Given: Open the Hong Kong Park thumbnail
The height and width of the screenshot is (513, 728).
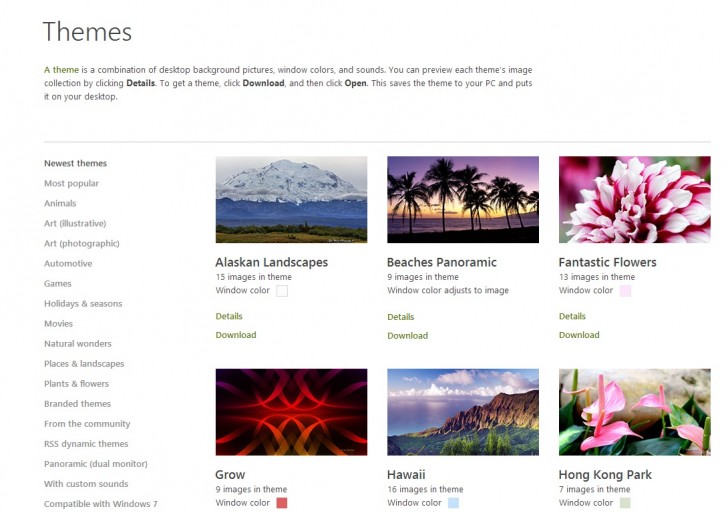Looking at the screenshot, I should pyautogui.click(x=635, y=412).
